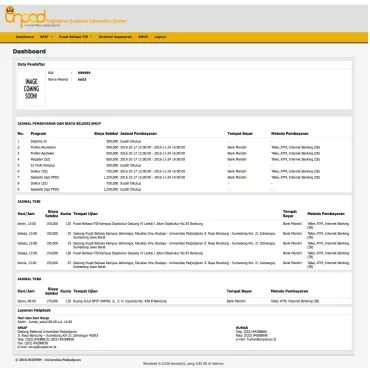Click the Unpad logo in the header
Image resolution: width=370 pixels, height=369 pixels.
click(x=26, y=17)
